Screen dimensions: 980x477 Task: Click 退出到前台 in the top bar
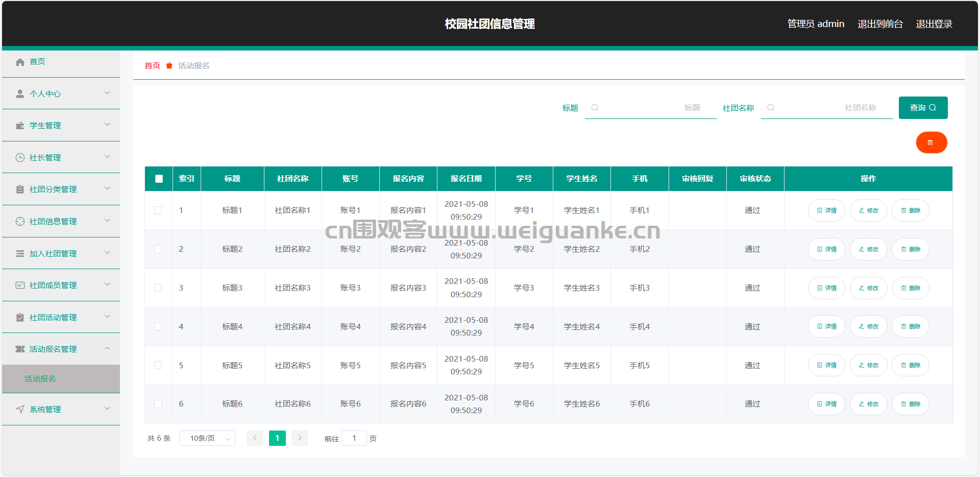tap(880, 24)
